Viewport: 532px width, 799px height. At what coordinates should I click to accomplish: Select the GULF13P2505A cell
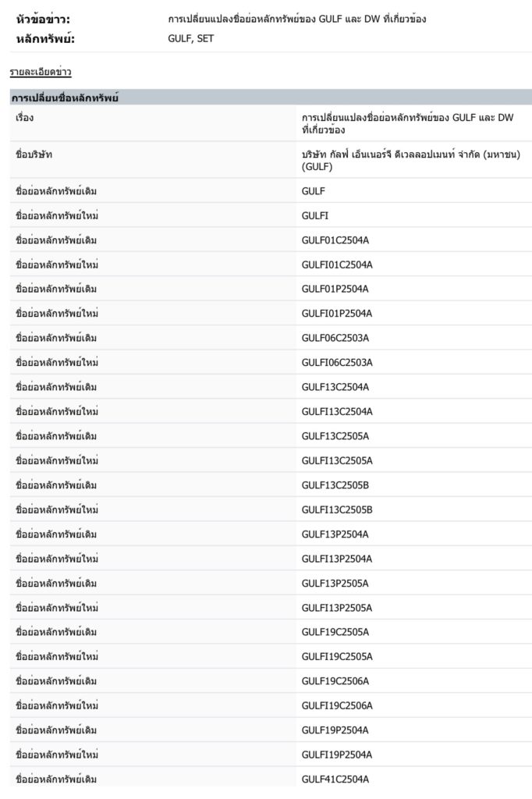[335, 584]
